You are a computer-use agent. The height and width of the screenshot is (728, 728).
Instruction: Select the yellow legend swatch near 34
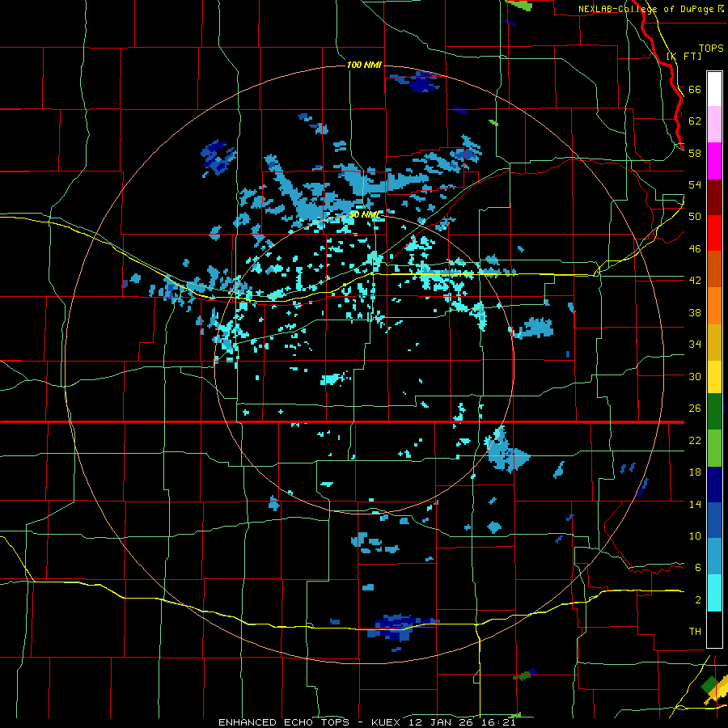pyautogui.click(x=714, y=376)
